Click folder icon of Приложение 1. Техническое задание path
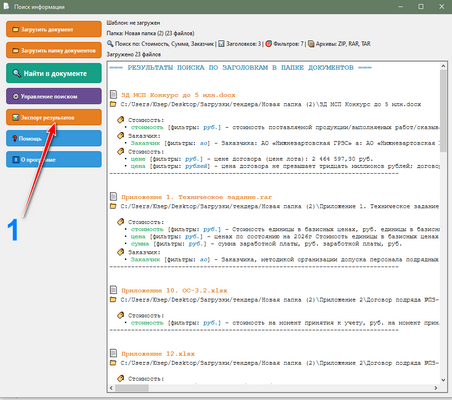The height and width of the screenshot is (400, 452). tap(113, 206)
